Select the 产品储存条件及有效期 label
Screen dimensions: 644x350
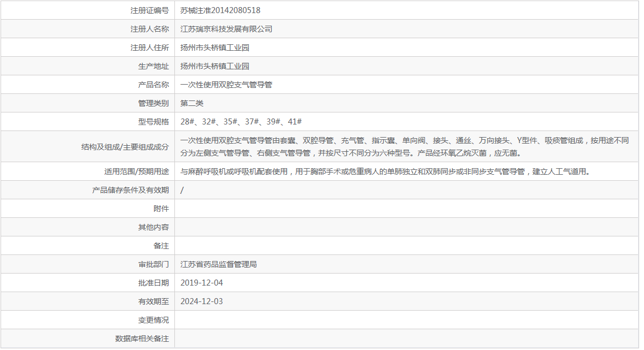130,190
